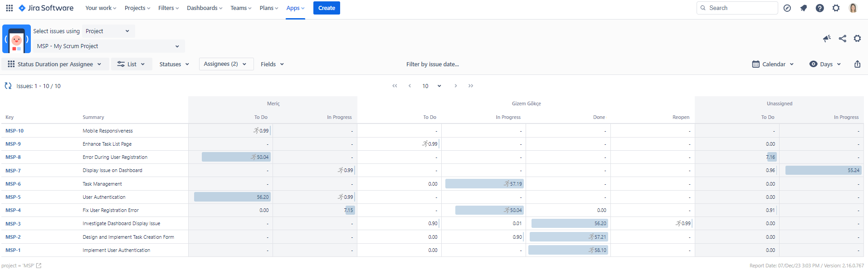Click the Filter by issue date field
This screenshot has width=868, height=271.
[x=432, y=64]
